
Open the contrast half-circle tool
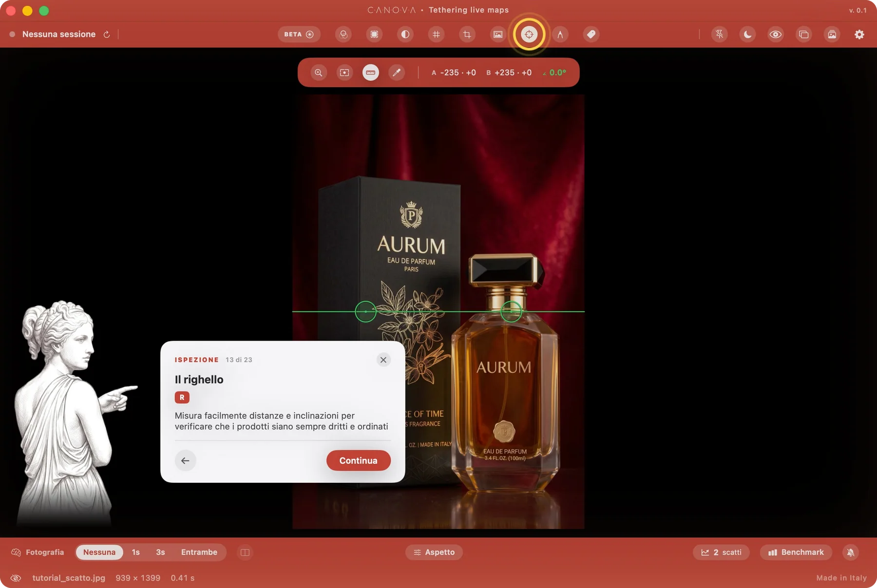(405, 34)
